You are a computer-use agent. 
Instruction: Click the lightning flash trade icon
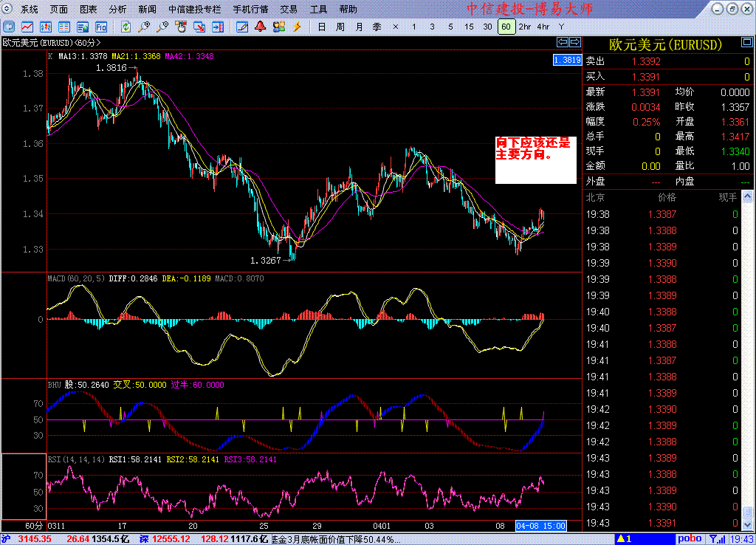tap(297, 27)
